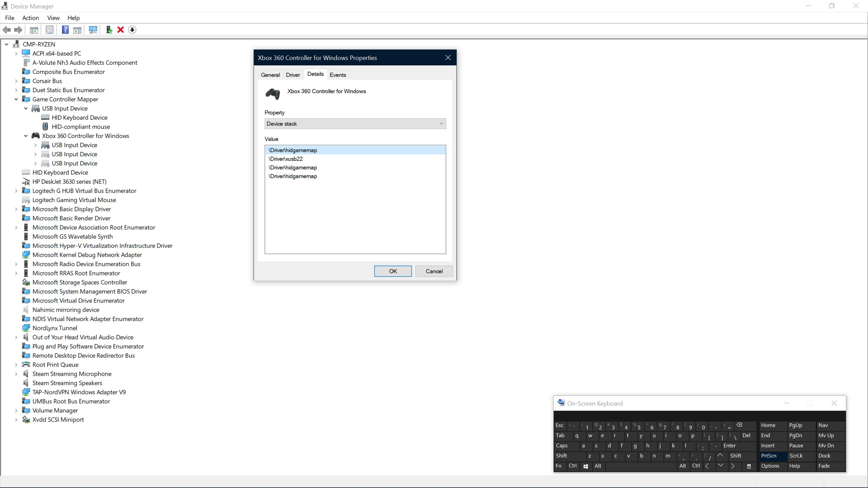This screenshot has height=488, width=868.
Task: Expand the Logitech G HUB Virtual Bus Enumerator
Action: (x=16, y=191)
